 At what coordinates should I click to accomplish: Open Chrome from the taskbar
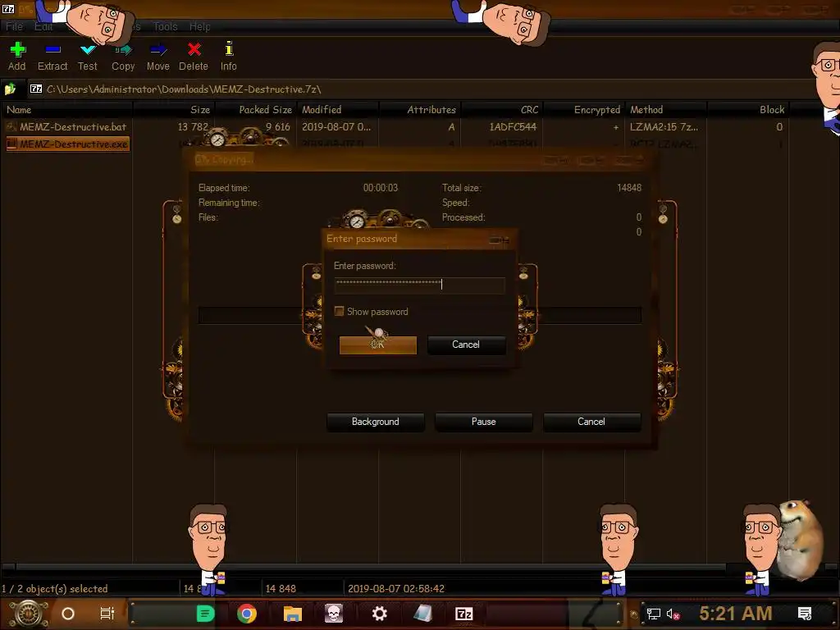click(246, 614)
